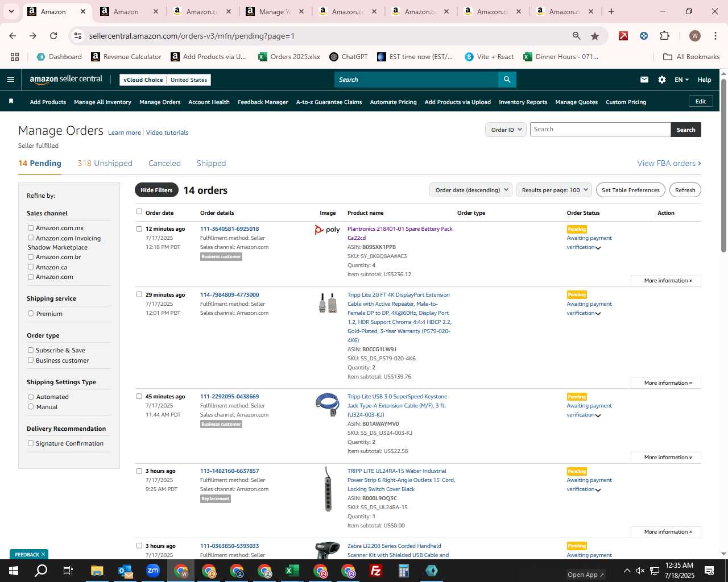Open the Chrome zoom magnifier icon
Image resolution: width=728 pixels, height=582 pixels.
coord(577,36)
